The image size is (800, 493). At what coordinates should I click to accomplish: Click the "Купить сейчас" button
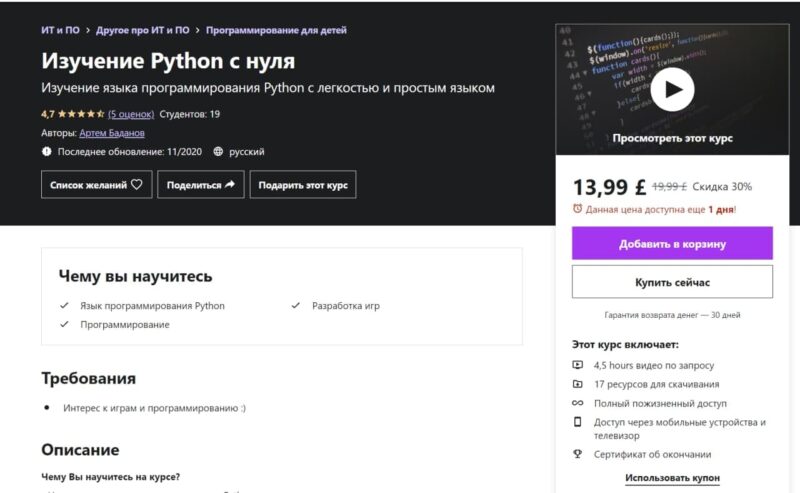coord(672,282)
